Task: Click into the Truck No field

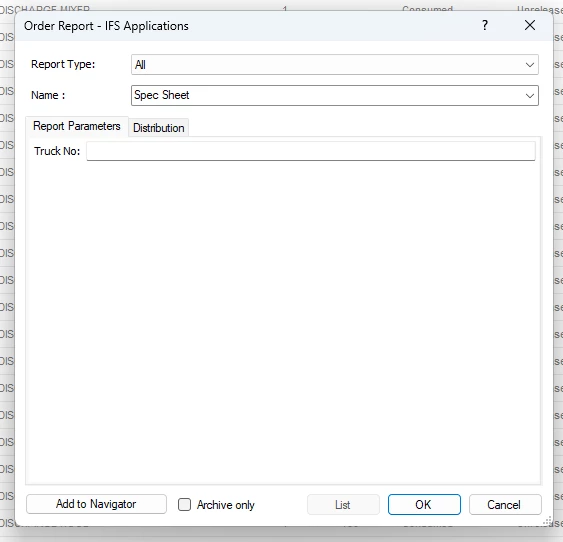Action: (311, 151)
